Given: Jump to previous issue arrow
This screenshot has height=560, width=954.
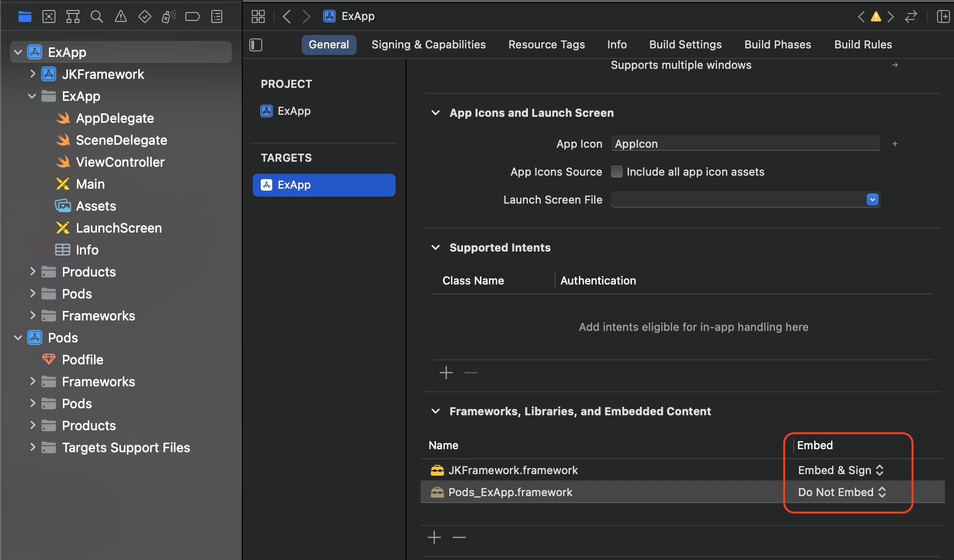Looking at the screenshot, I should (x=861, y=16).
